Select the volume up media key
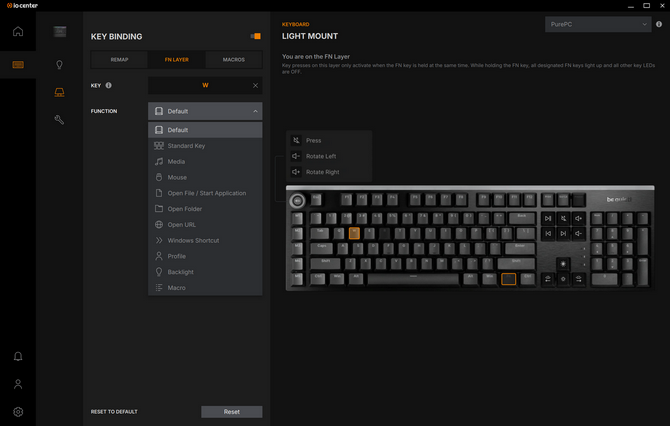670x426 pixels. [579, 218]
